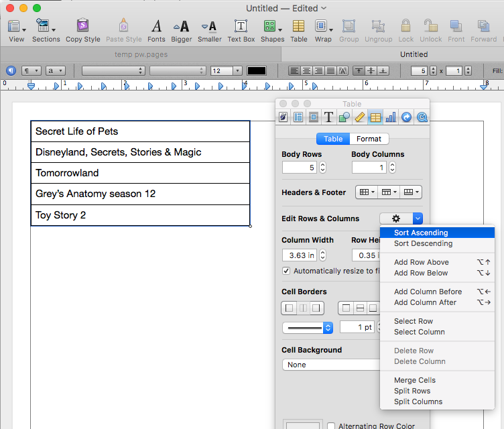This screenshot has width=504, height=429.
Task: Click the Toy Story 2 table cell
Action: (x=140, y=215)
